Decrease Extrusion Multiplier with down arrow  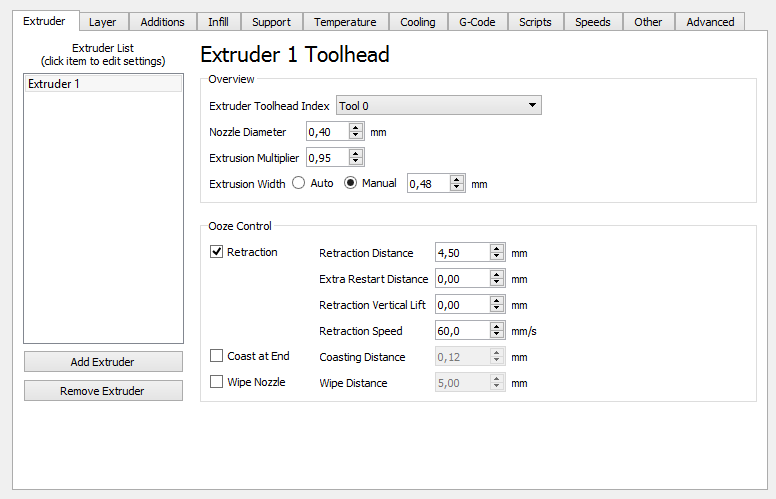pyautogui.click(x=356, y=161)
